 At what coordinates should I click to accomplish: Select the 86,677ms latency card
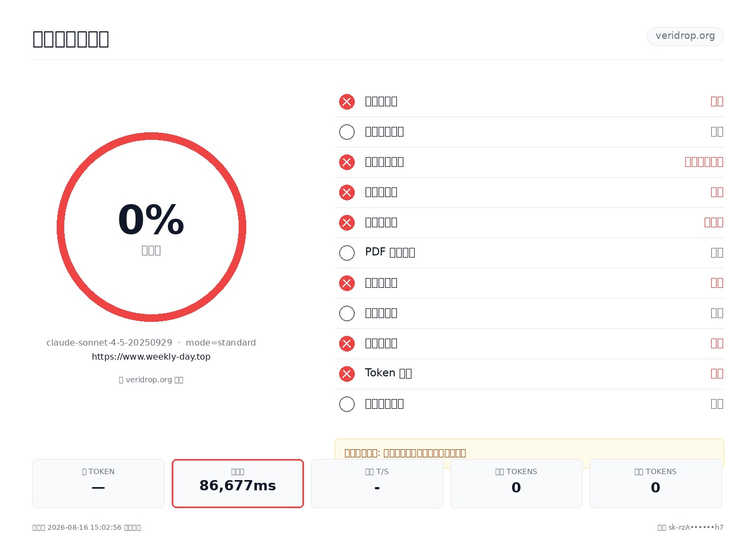click(x=238, y=483)
